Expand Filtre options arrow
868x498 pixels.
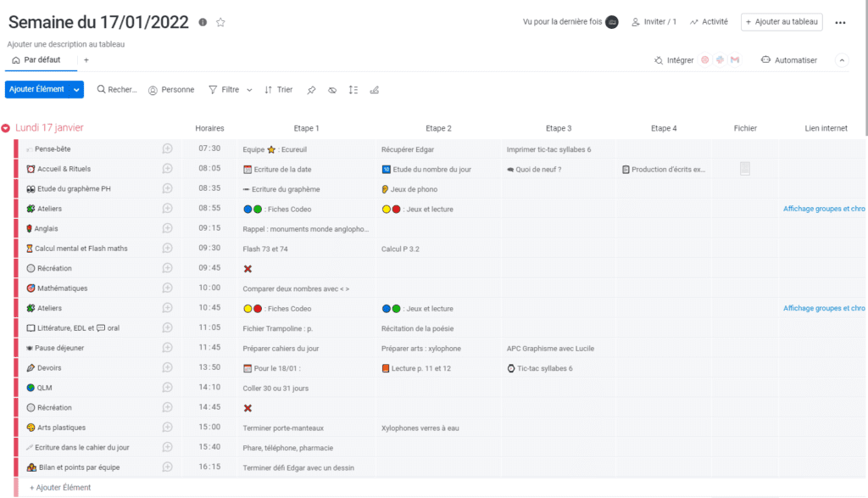click(248, 90)
